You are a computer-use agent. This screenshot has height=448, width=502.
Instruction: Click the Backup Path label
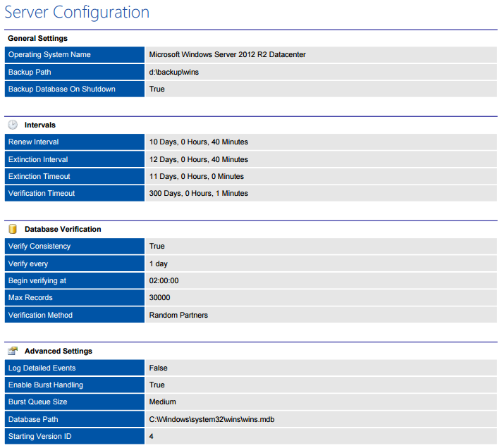point(30,73)
